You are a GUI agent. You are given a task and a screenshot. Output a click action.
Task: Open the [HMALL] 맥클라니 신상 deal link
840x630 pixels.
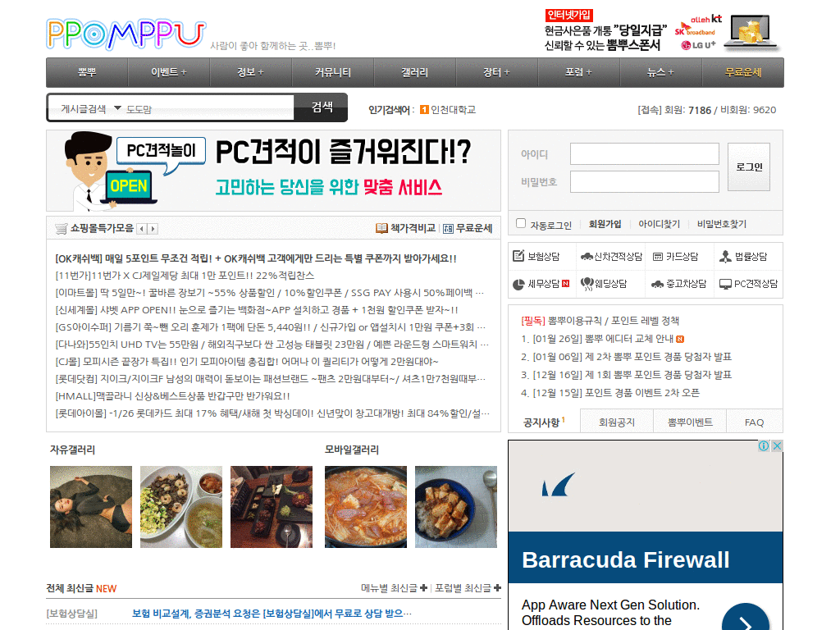[x=172, y=396]
